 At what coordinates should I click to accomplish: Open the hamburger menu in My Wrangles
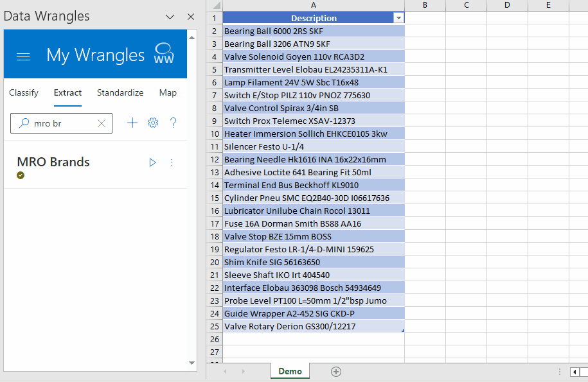click(x=23, y=56)
